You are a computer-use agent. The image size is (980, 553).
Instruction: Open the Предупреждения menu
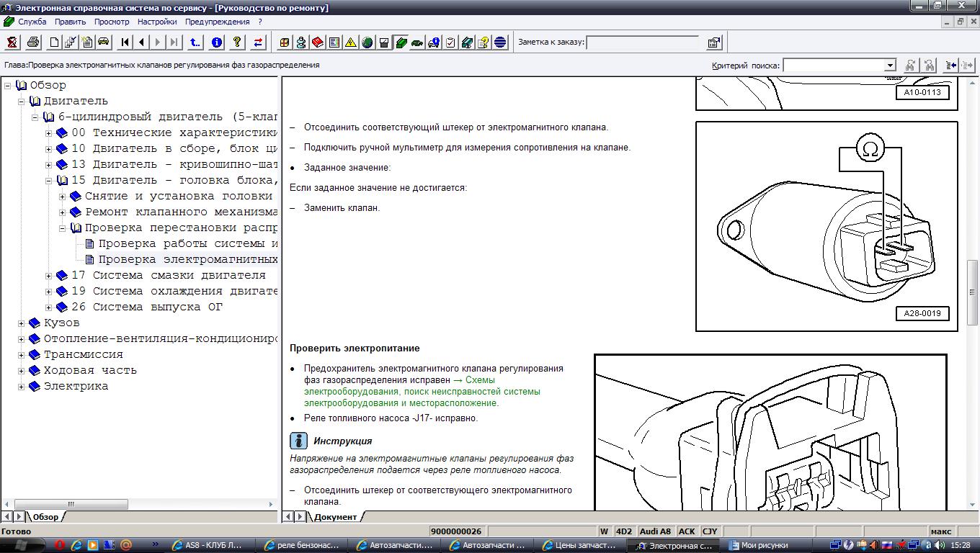pyautogui.click(x=218, y=22)
